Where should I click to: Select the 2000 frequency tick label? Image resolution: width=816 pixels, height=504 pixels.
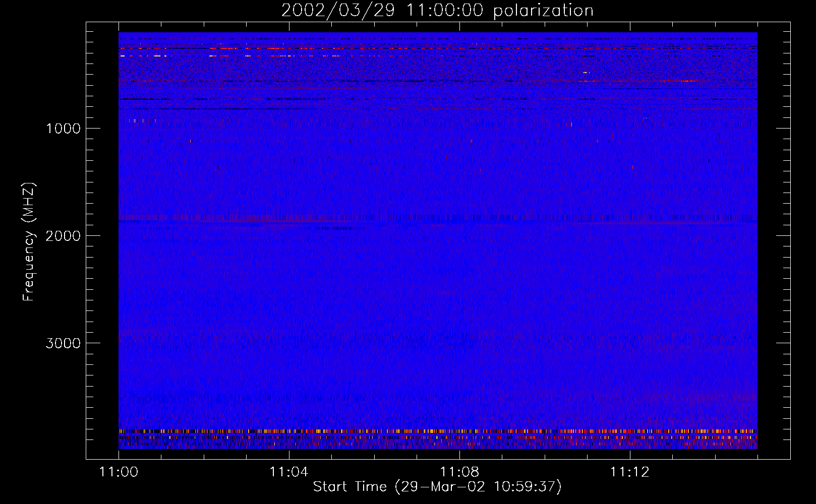coord(63,236)
